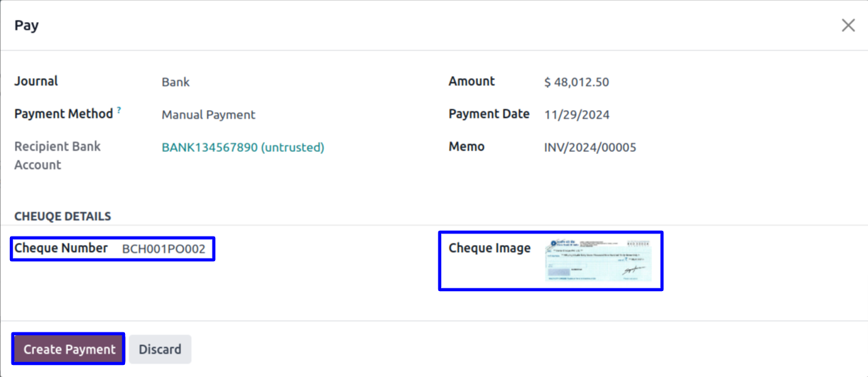
Task: Select the Cheque Number value BCH001PO002
Action: pyautogui.click(x=163, y=249)
